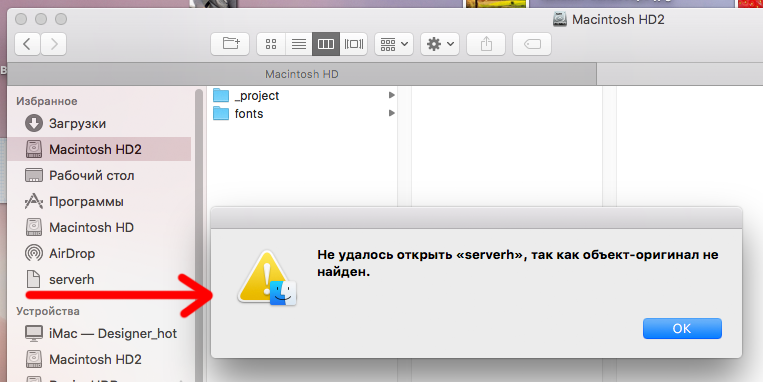Click the Macintosh HD disk icon
Viewport: 763px width, 382px height.
click(34, 227)
